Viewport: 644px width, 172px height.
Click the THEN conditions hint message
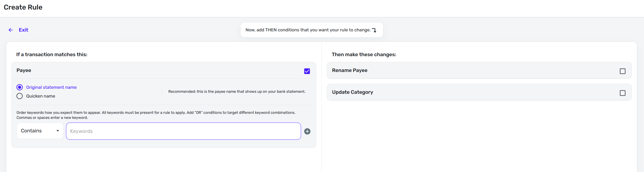[308, 30]
